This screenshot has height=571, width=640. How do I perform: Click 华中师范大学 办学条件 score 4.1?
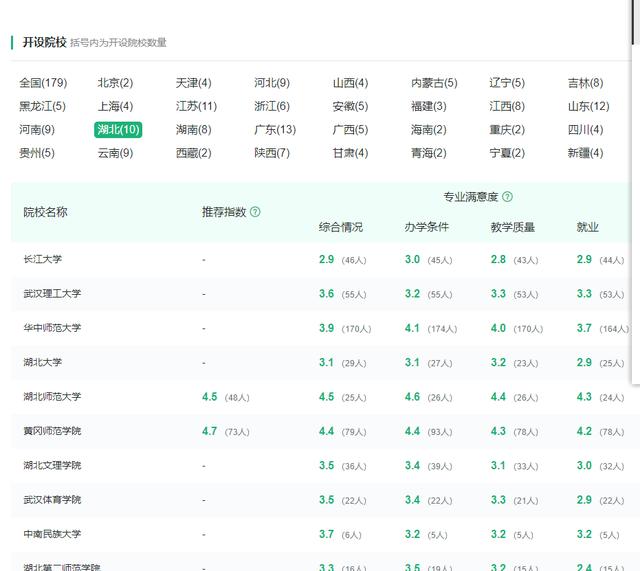click(412, 328)
